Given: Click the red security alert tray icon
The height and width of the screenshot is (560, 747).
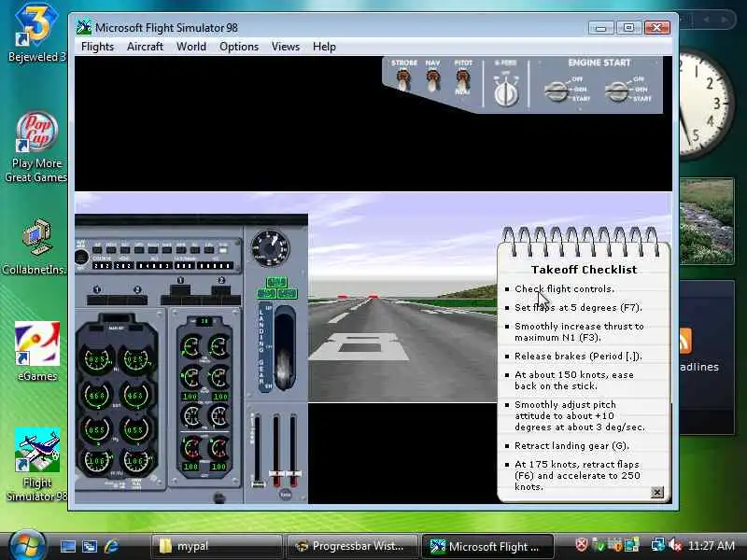Looking at the screenshot, I should click(x=581, y=545).
